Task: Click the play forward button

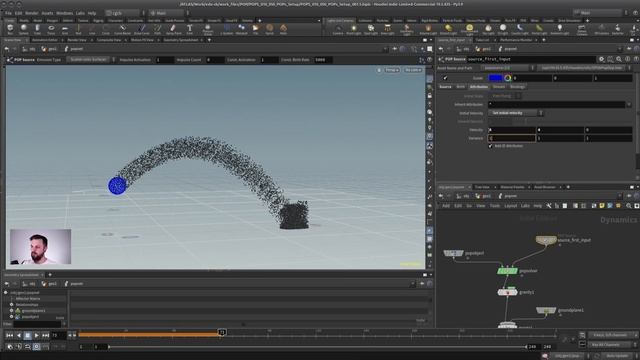Action: click(x=36, y=335)
